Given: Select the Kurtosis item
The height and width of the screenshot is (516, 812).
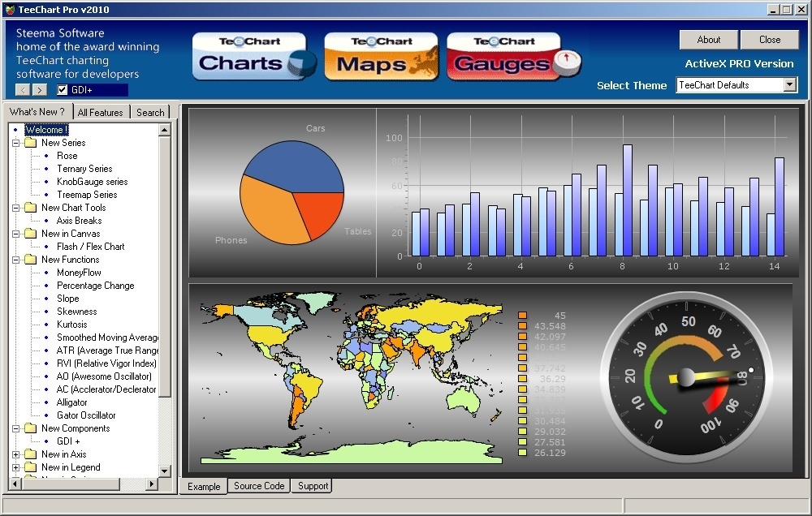Looking at the screenshot, I should 72,325.
